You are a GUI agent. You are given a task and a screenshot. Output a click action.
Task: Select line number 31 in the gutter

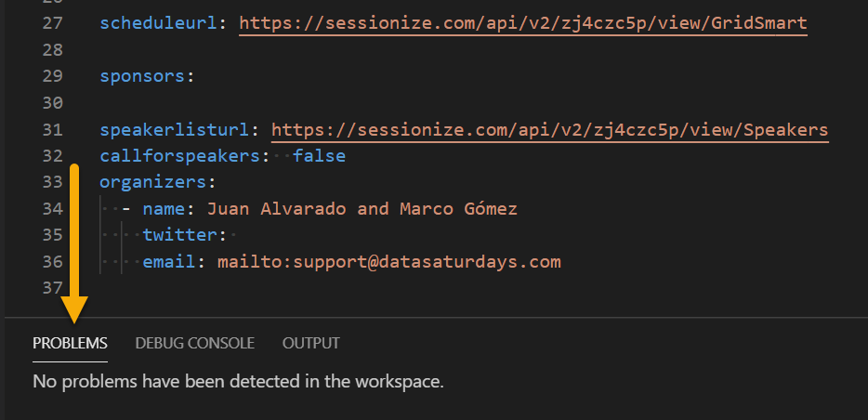(53, 130)
